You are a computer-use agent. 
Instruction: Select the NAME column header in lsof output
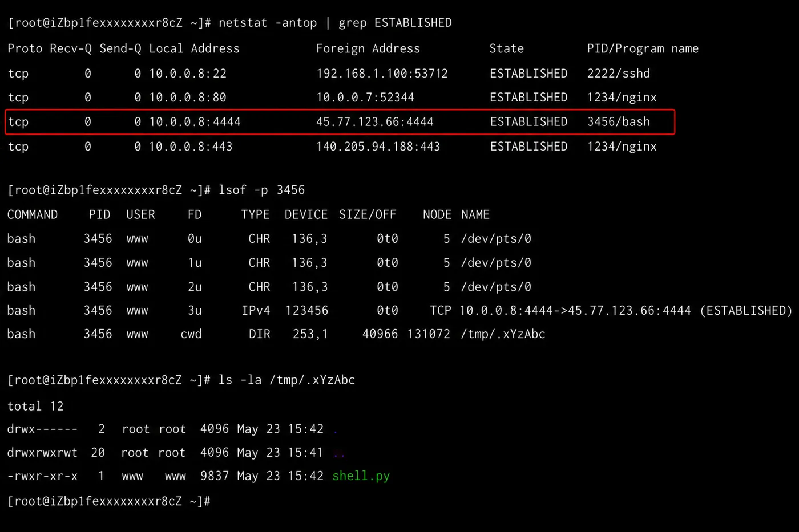point(475,215)
